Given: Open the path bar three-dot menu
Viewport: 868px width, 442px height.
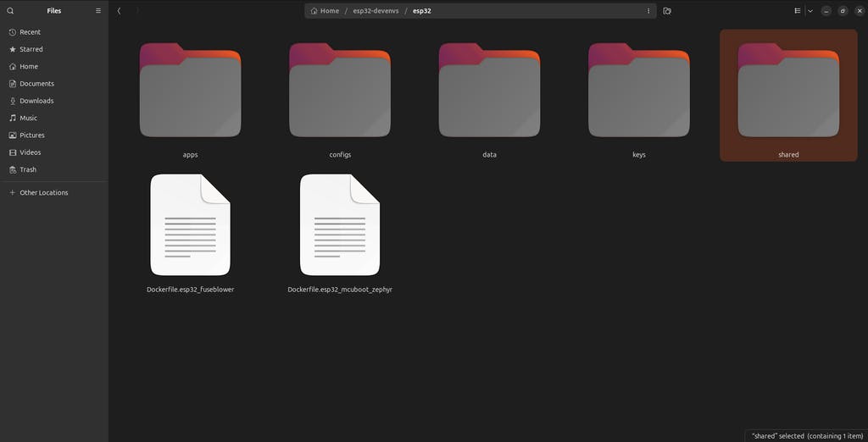Looking at the screenshot, I should click(x=648, y=10).
